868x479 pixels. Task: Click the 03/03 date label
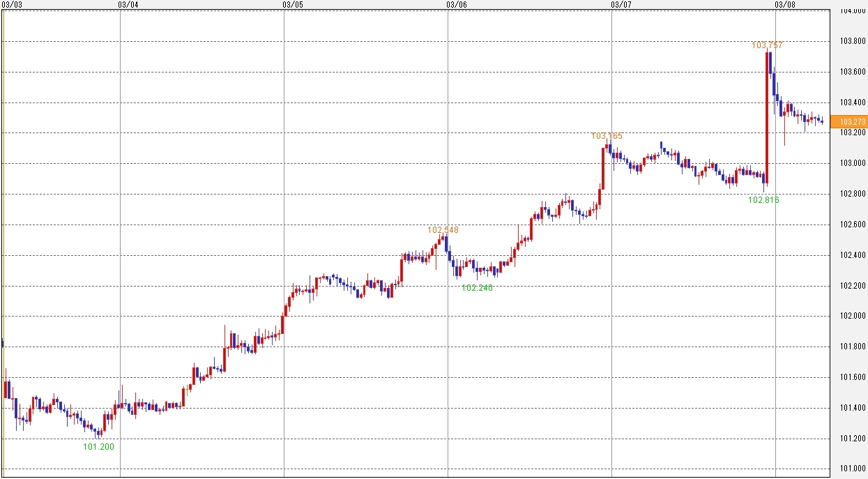pos(11,4)
